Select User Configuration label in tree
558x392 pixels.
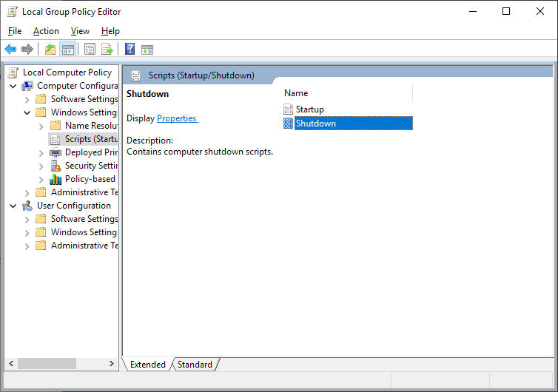[x=74, y=206]
